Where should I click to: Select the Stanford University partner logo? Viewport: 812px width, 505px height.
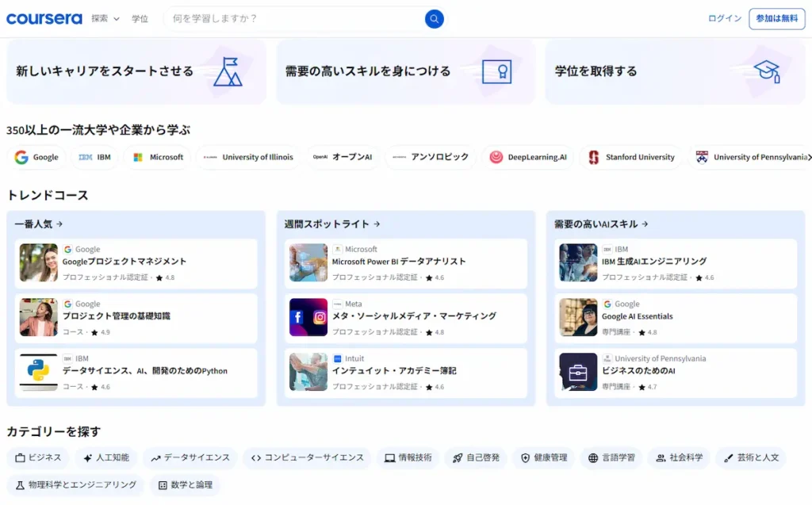tap(630, 157)
